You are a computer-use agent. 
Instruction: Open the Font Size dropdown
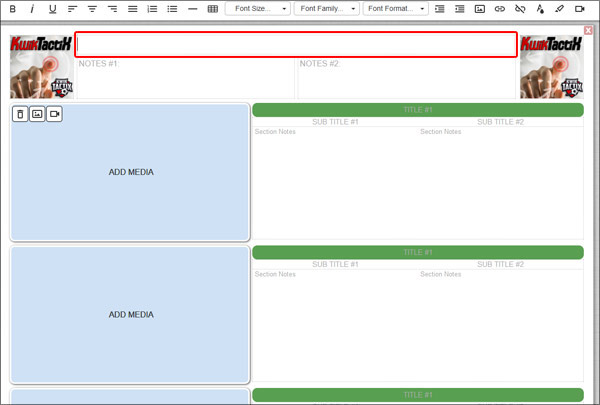point(257,9)
